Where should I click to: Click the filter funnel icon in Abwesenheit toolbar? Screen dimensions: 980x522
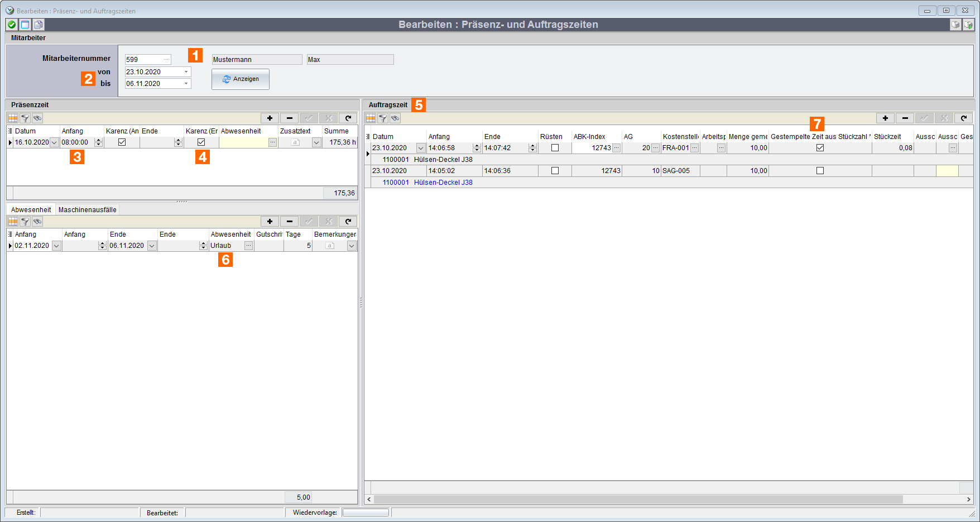25,222
